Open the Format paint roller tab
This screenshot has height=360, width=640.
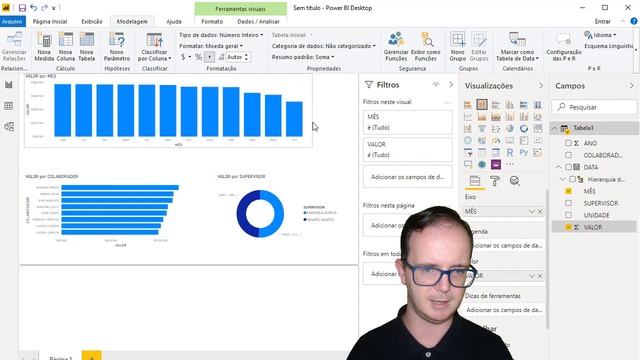(x=495, y=181)
